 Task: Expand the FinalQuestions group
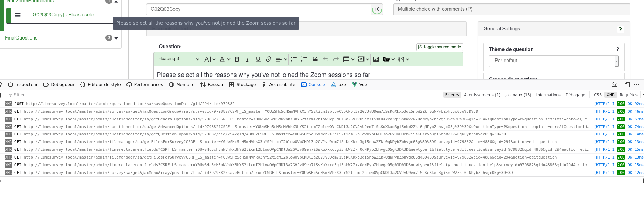[x=116, y=38]
